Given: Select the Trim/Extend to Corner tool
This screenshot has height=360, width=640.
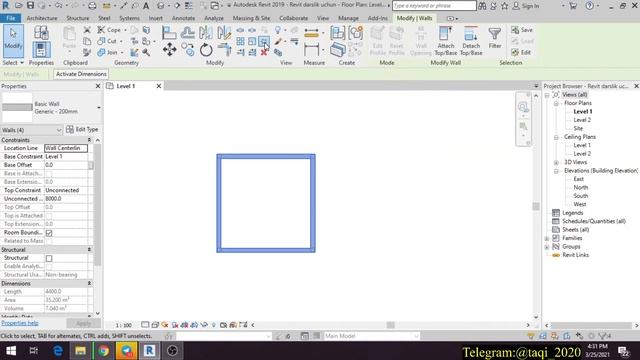Looking at the screenshot, I should (224, 50).
